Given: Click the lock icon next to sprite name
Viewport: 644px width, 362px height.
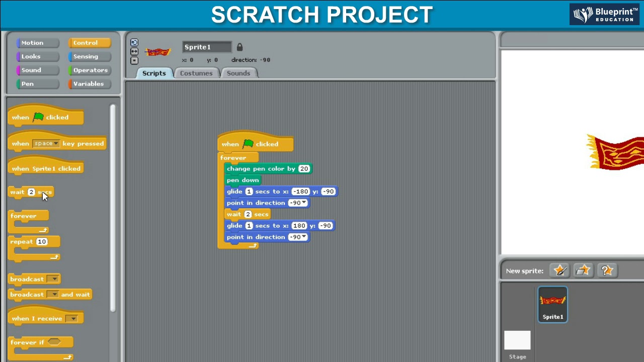Looking at the screenshot, I should pyautogui.click(x=239, y=47).
